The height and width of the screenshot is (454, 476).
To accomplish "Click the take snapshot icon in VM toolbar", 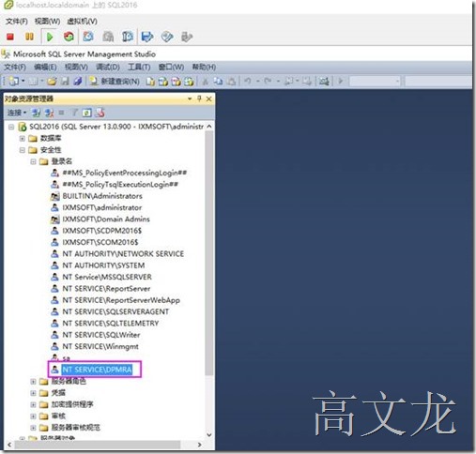I will (x=88, y=37).
